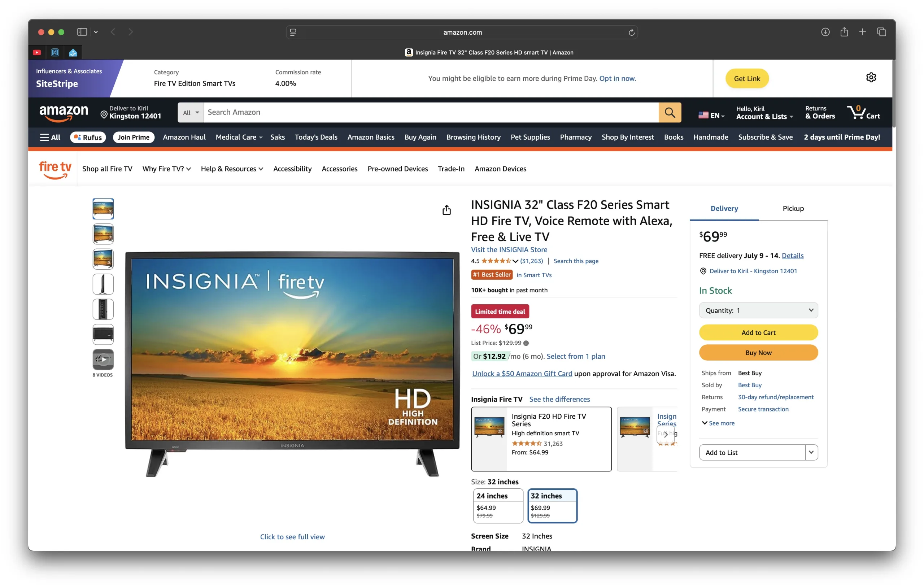Click the orange search magnifier button

(x=670, y=113)
